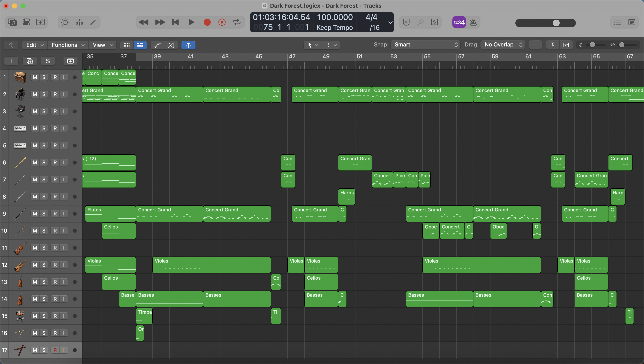Record-enable track 17
644x364 pixels.
[55, 350]
